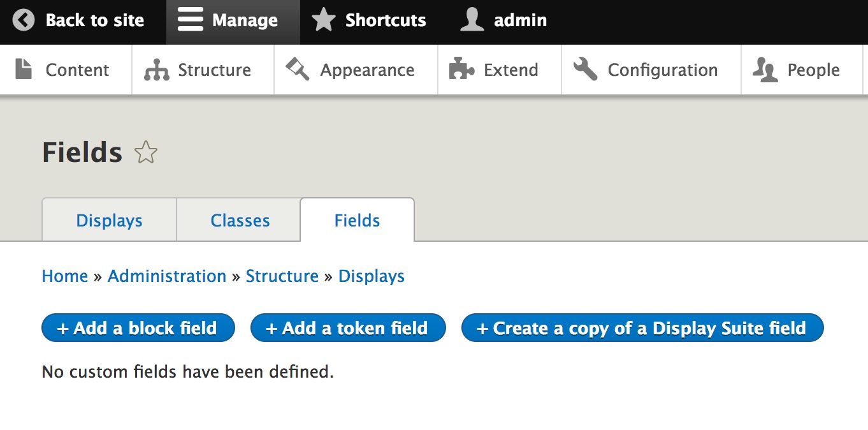
Task: Open the Shortcuts star icon
Action: click(x=324, y=20)
